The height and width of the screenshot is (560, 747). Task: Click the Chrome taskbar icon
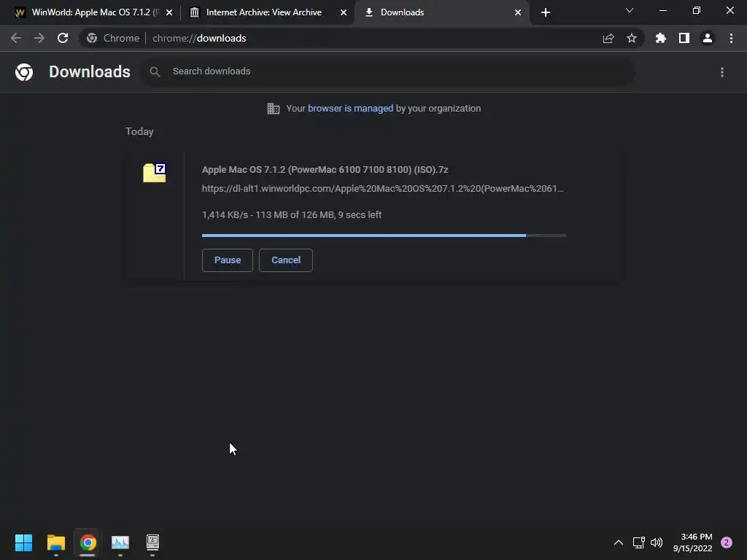pyautogui.click(x=88, y=542)
